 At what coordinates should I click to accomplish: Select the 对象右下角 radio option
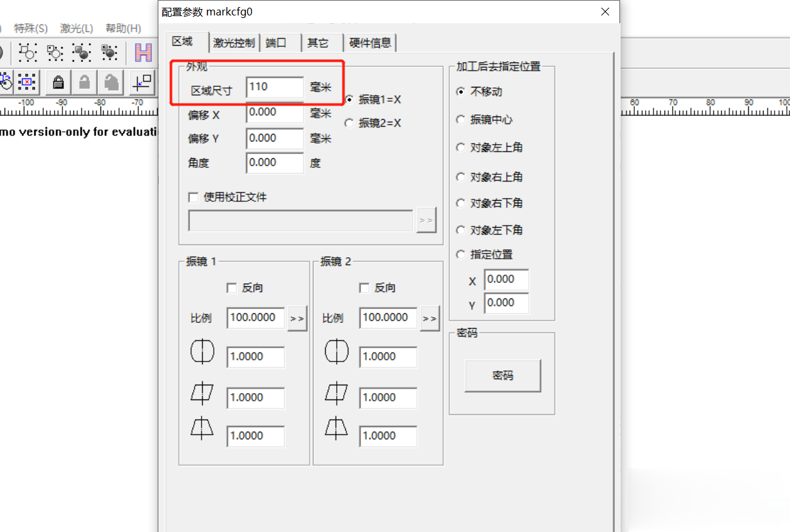[x=460, y=203]
